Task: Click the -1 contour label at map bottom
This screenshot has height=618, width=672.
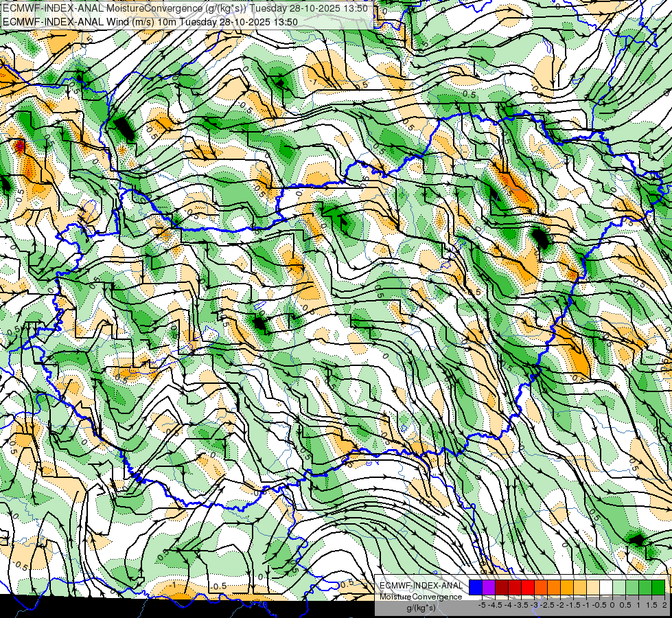Action: click(x=173, y=585)
